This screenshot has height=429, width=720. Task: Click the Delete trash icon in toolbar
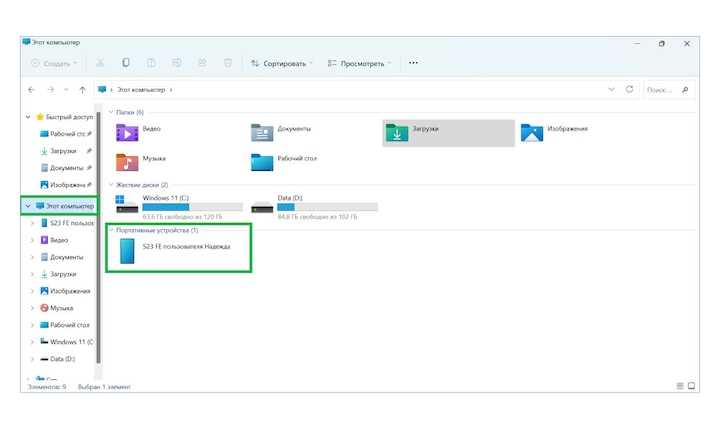[228, 63]
